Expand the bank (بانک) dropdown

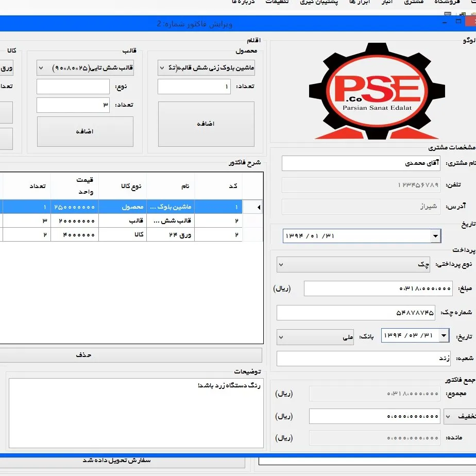coord(281,337)
